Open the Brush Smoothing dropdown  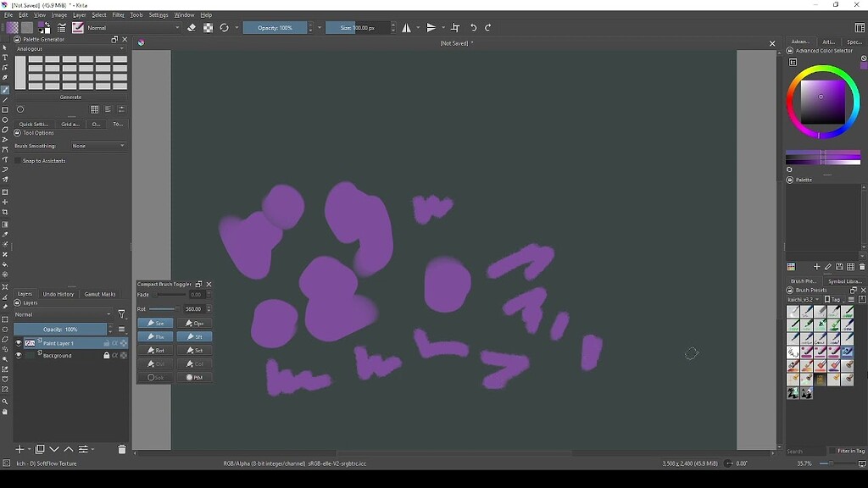(98, 147)
